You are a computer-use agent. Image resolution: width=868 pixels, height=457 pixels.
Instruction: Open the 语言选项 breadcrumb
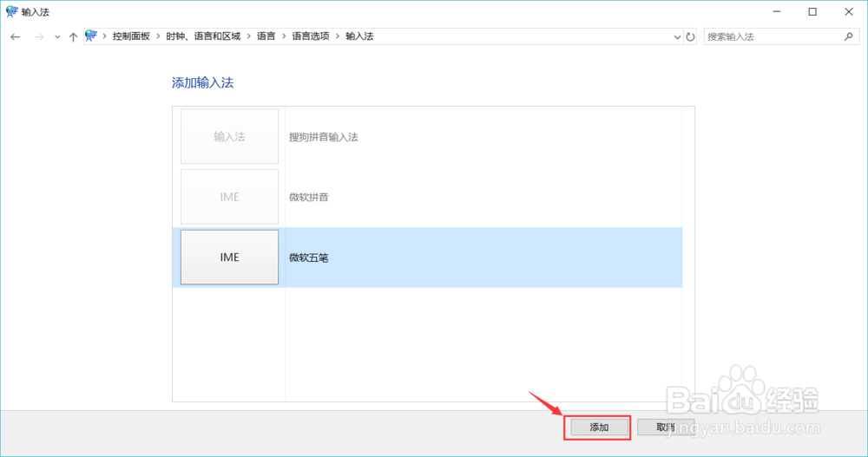311,36
